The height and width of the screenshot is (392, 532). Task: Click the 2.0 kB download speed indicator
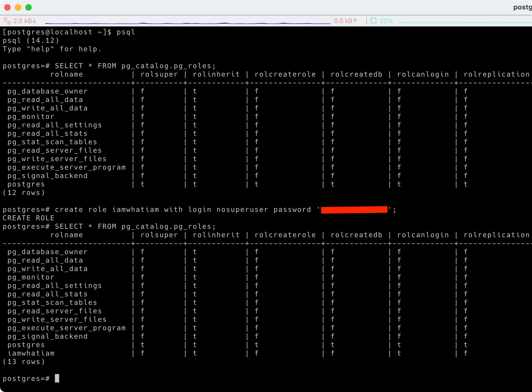[25, 21]
